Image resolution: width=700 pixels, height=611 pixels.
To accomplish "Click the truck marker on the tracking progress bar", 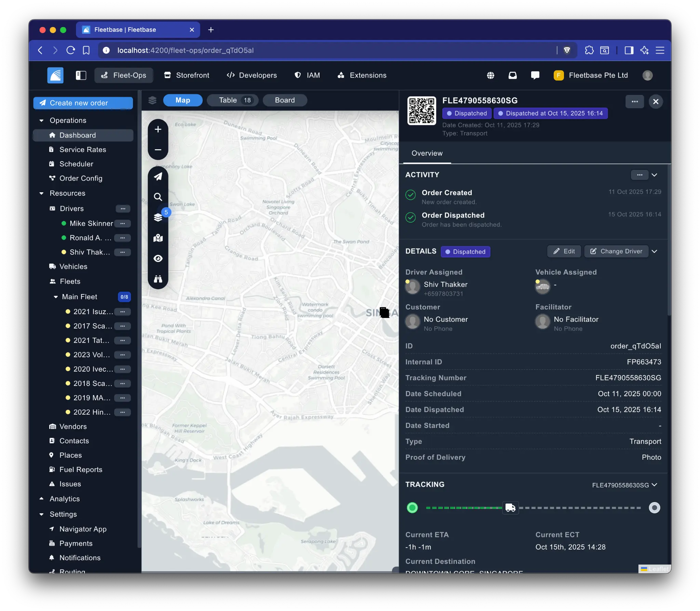I will (x=510, y=508).
